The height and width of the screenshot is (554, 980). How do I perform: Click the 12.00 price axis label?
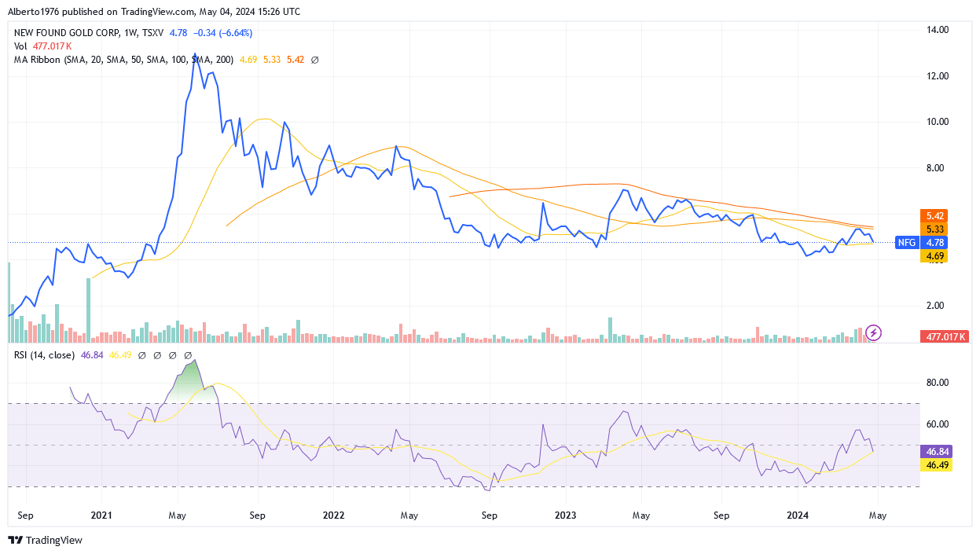[938, 76]
